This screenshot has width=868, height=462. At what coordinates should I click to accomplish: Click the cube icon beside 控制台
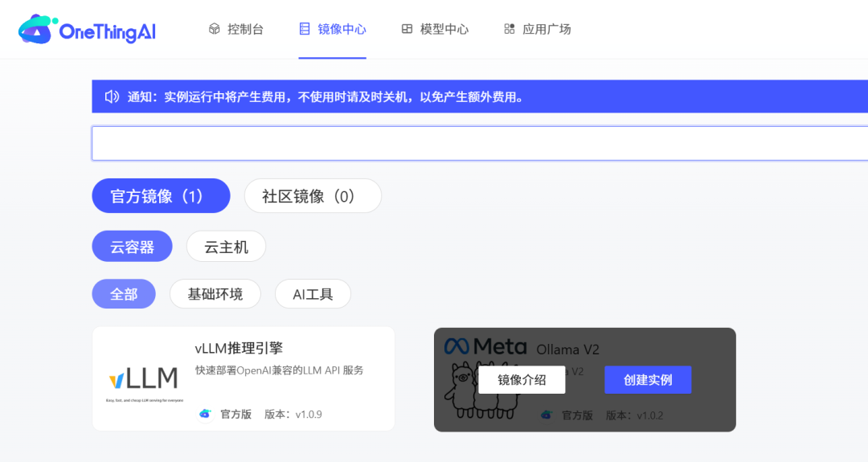(x=214, y=29)
